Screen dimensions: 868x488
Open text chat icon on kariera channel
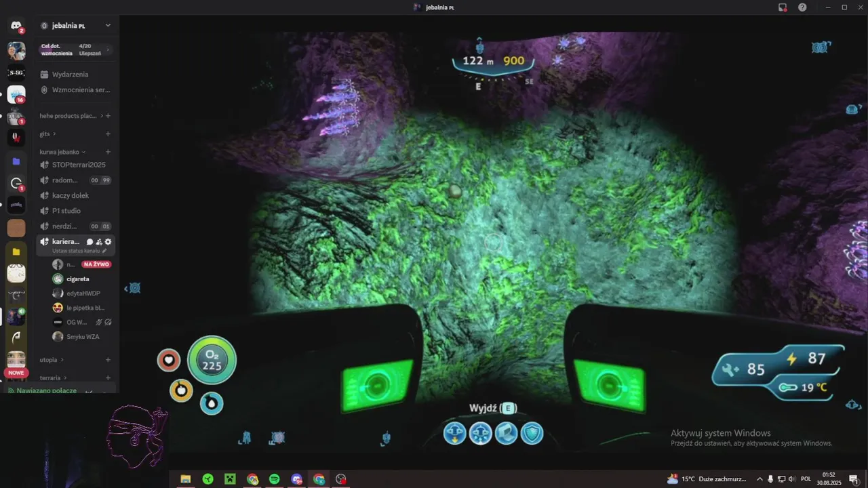tap(90, 242)
